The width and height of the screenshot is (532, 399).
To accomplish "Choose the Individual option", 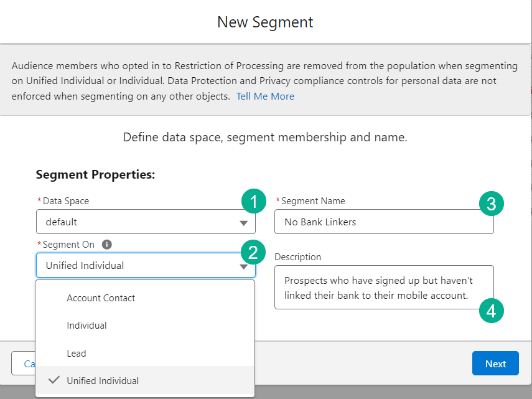I will point(87,326).
